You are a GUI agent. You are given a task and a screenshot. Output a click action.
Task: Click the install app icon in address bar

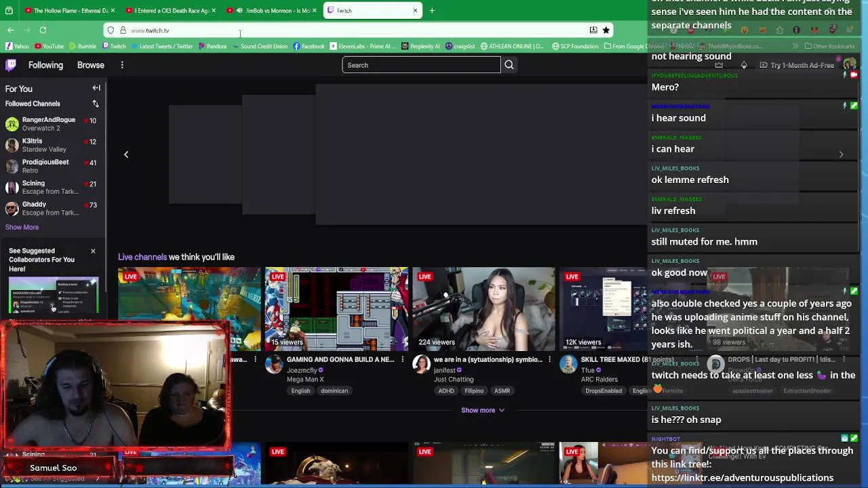pos(593,30)
